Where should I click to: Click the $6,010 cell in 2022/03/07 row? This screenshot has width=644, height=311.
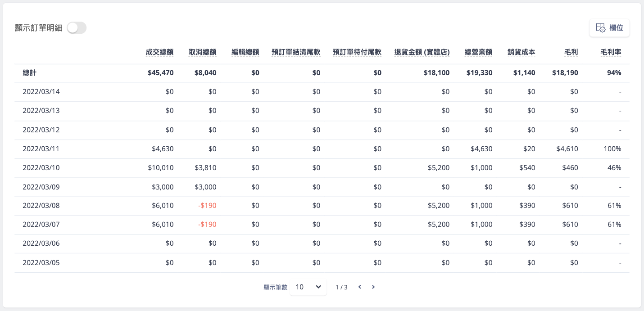click(163, 225)
